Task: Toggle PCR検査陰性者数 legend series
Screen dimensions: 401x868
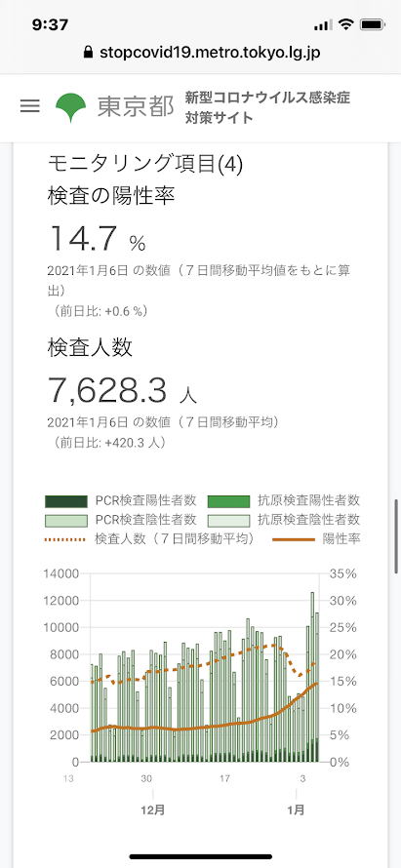Action: pyautogui.click(x=121, y=520)
